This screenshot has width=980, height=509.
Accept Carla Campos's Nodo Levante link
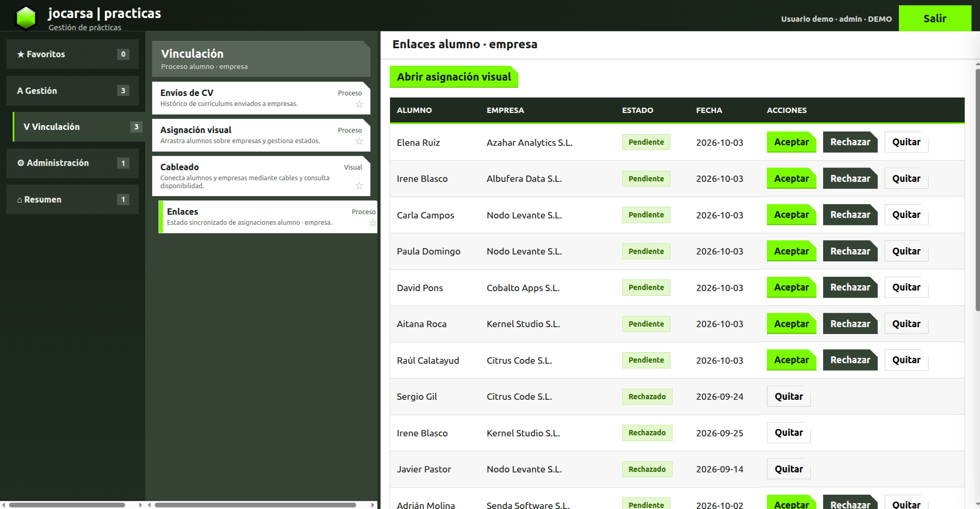792,215
